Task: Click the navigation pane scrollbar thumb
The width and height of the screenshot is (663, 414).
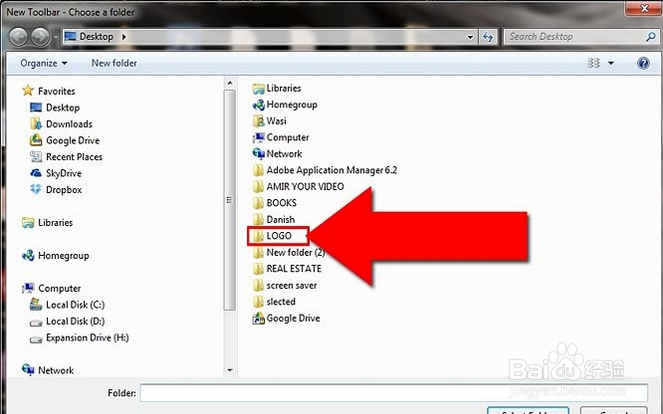Action: [230, 200]
